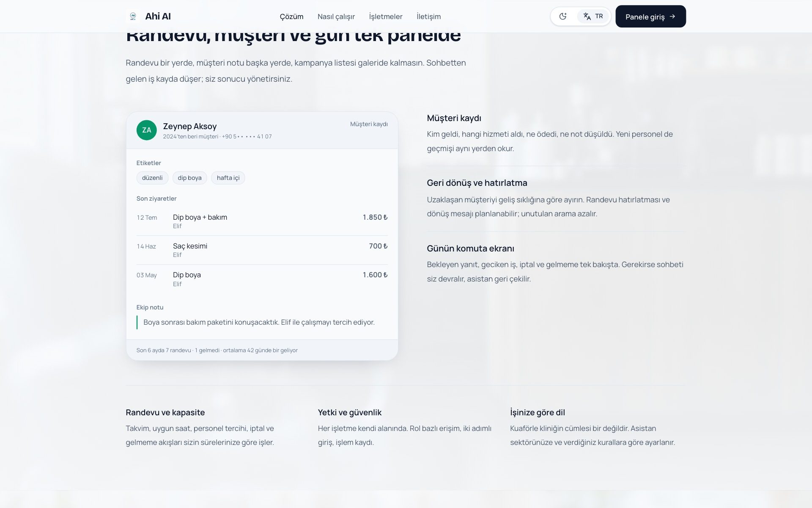The height and width of the screenshot is (508, 812).
Task: Select the düzenli tag chip
Action: coord(152,178)
